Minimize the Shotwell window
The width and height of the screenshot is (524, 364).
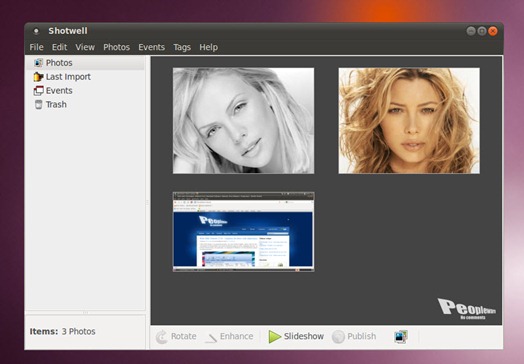tap(471, 31)
